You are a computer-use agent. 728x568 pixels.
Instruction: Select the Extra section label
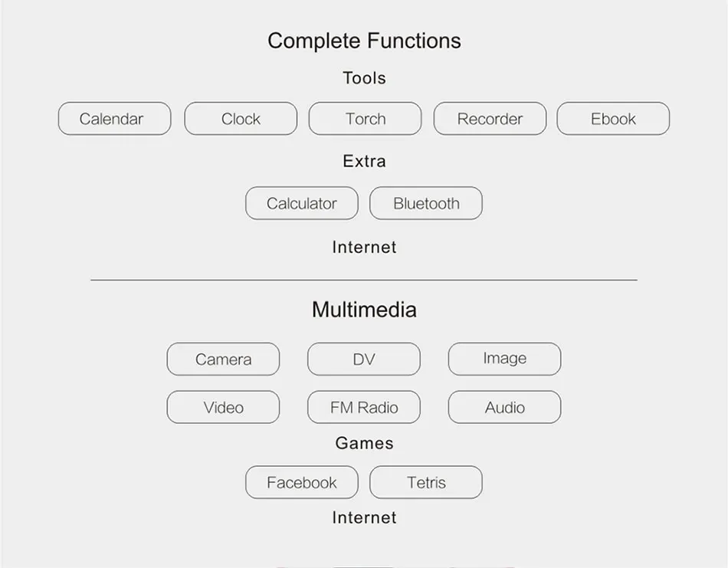click(x=365, y=161)
